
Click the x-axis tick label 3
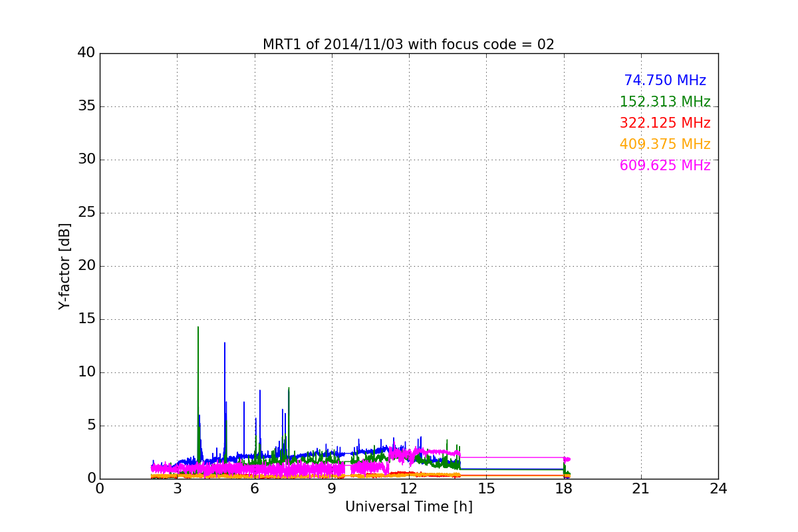[x=177, y=489]
